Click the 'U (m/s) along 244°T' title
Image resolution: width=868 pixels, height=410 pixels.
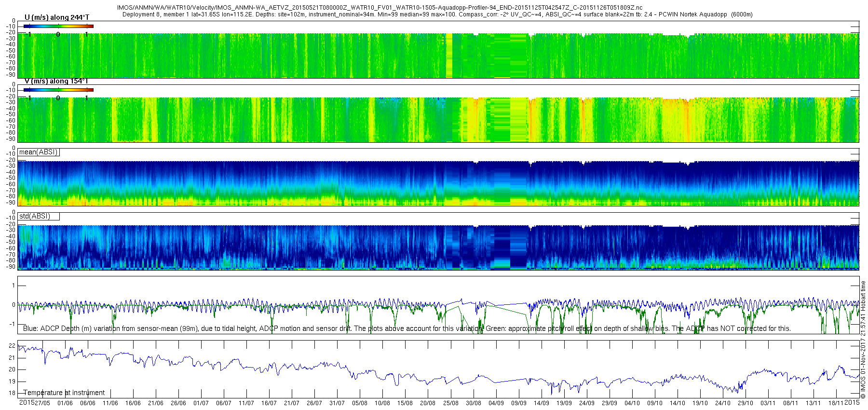point(57,17)
